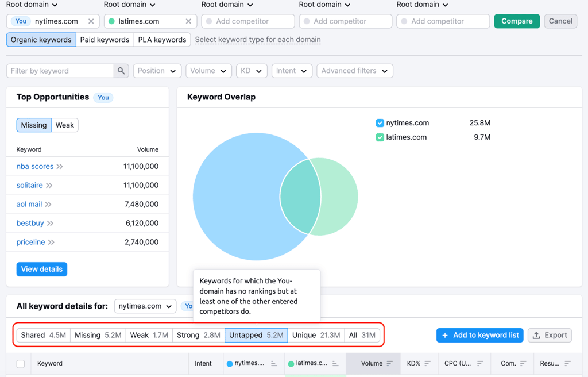Click the green Compare button
The width and height of the screenshot is (588, 377).
[x=517, y=21]
